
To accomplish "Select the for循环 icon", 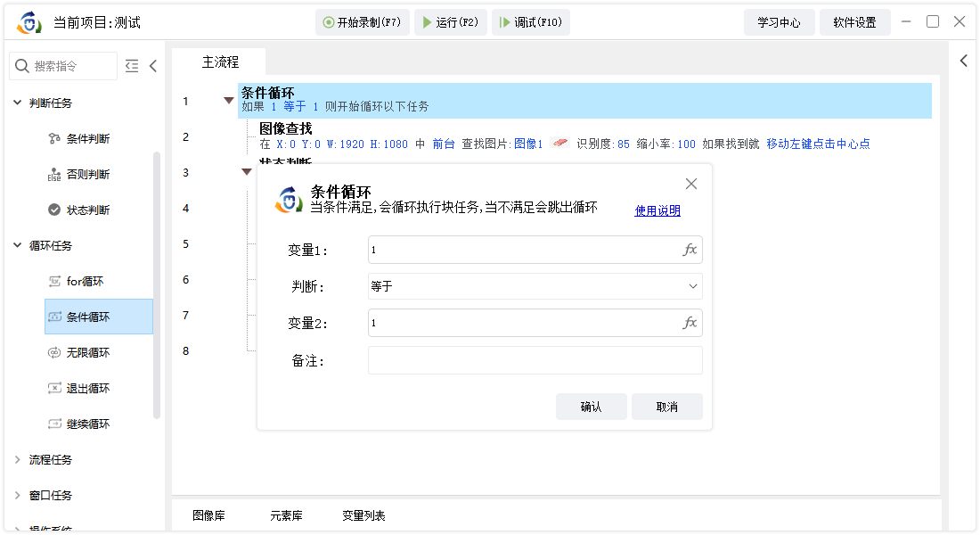I will [x=54, y=281].
